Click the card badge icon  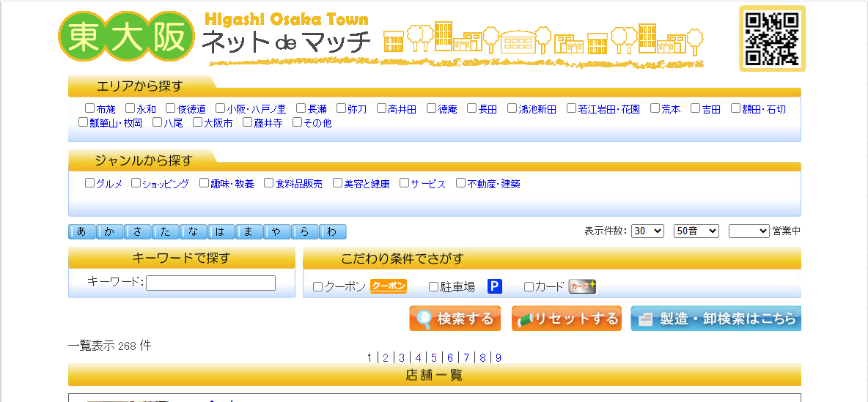coord(582,286)
